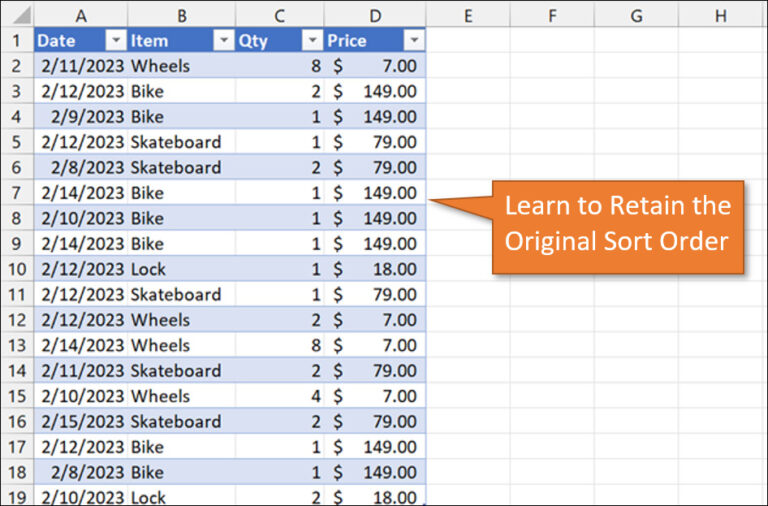768x506 pixels.
Task: Click the Select All corner triangle
Action: pyautogui.click(x=21, y=15)
